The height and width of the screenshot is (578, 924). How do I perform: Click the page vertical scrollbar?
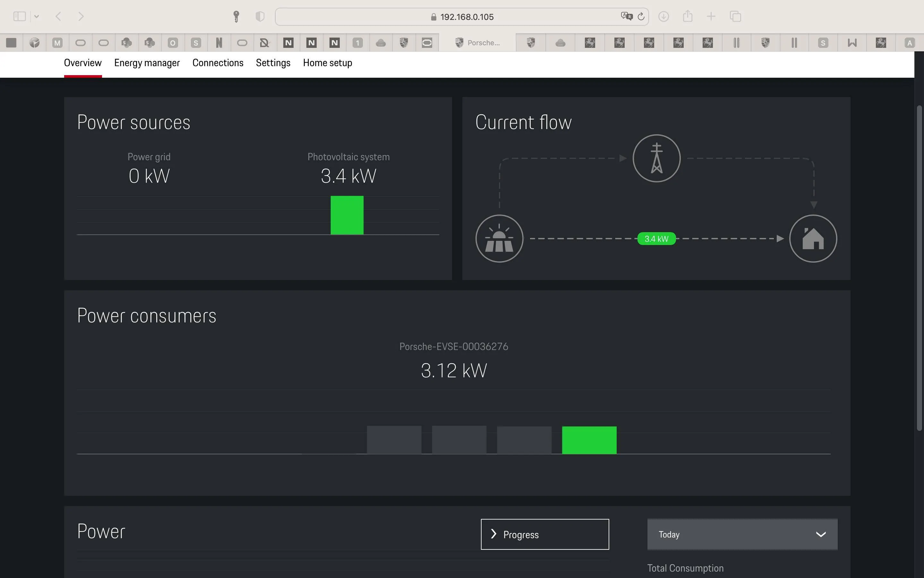click(919, 267)
